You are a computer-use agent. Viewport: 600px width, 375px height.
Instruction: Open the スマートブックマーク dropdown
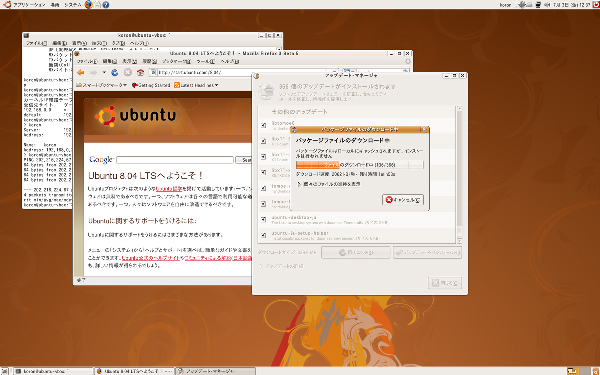[x=102, y=85]
